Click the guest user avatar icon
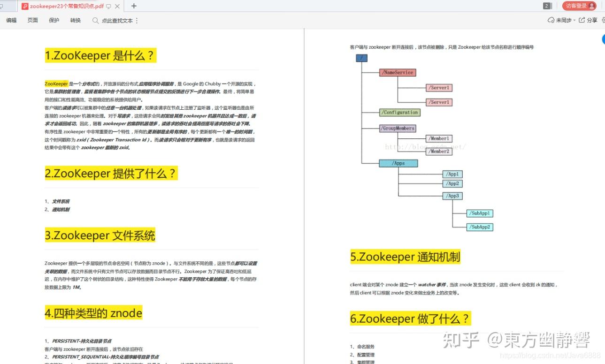Image resolution: width=605 pixels, height=364 pixels. click(x=591, y=6)
